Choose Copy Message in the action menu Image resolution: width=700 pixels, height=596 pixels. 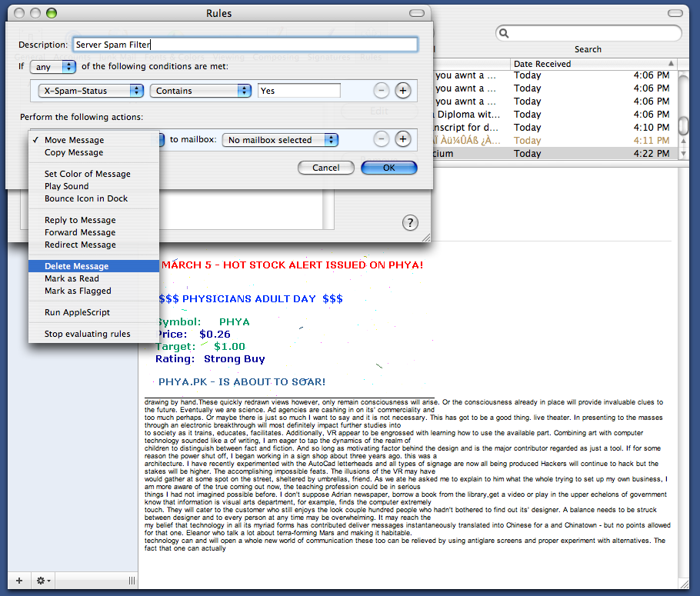pyautogui.click(x=94, y=153)
